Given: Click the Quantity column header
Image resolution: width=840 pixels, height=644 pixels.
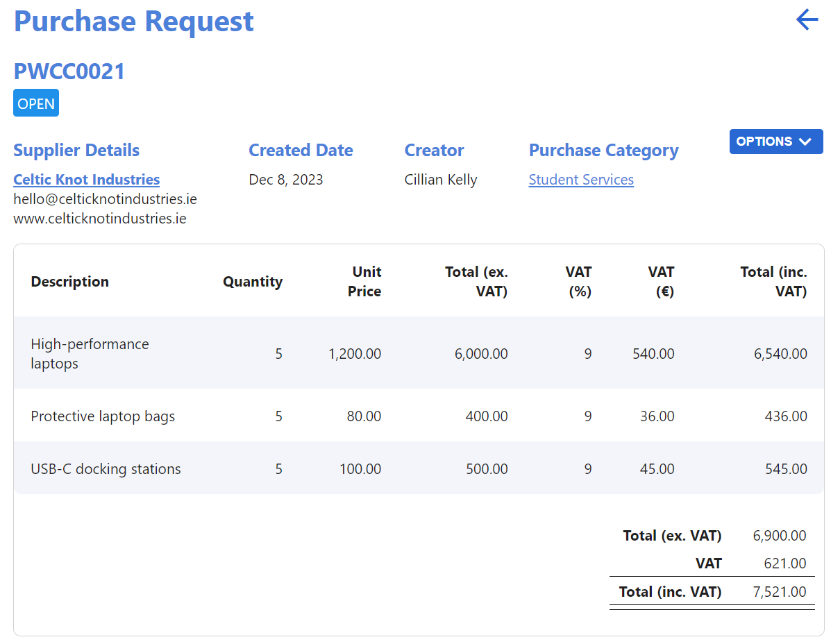Looking at the screenshot, I should point(252,282).
